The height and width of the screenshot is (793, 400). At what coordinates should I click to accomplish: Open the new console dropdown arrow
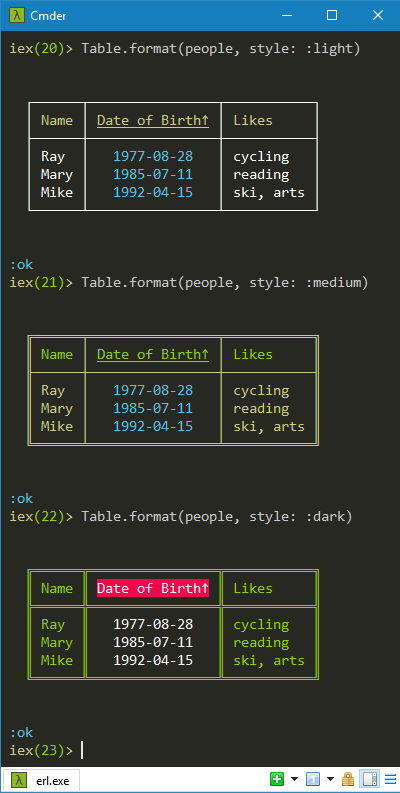(x=294, y=779)
